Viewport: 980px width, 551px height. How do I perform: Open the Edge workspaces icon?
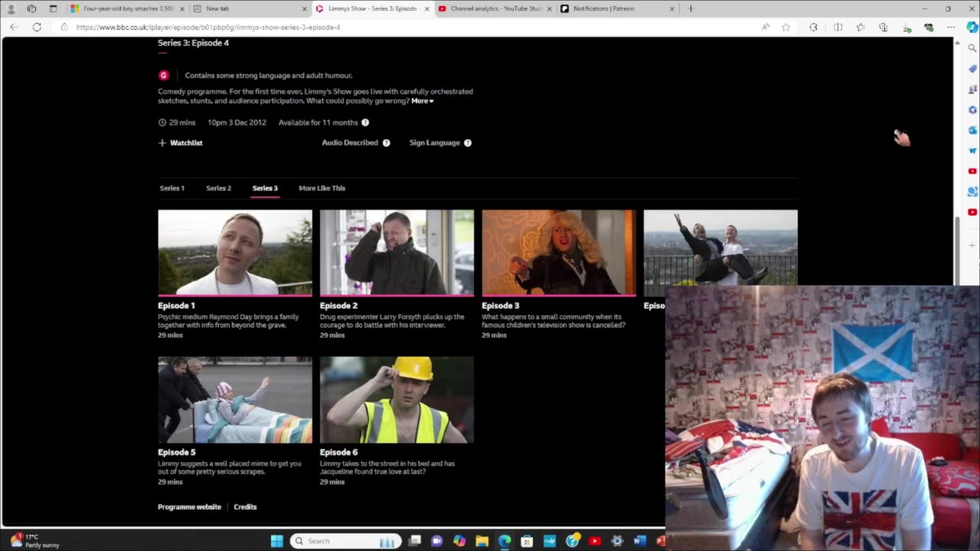31,8
